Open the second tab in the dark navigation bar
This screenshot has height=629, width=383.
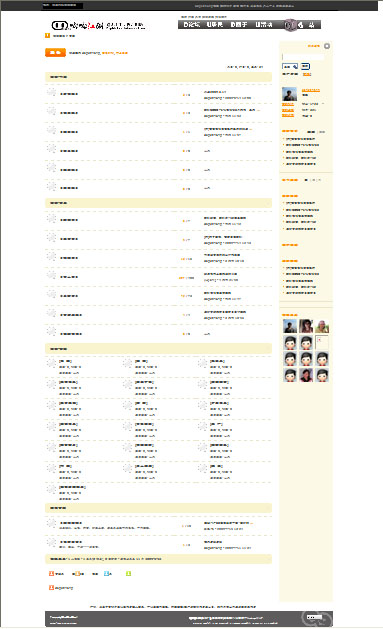(x=215, y=25)
